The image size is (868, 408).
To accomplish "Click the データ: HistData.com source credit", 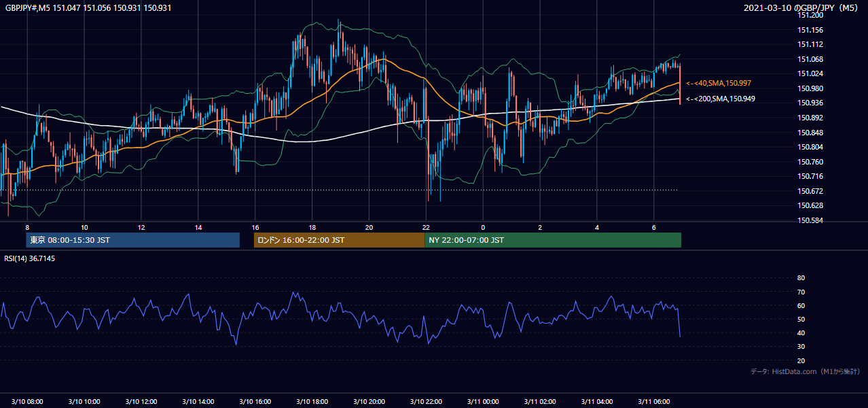I will tap(805, 371).
